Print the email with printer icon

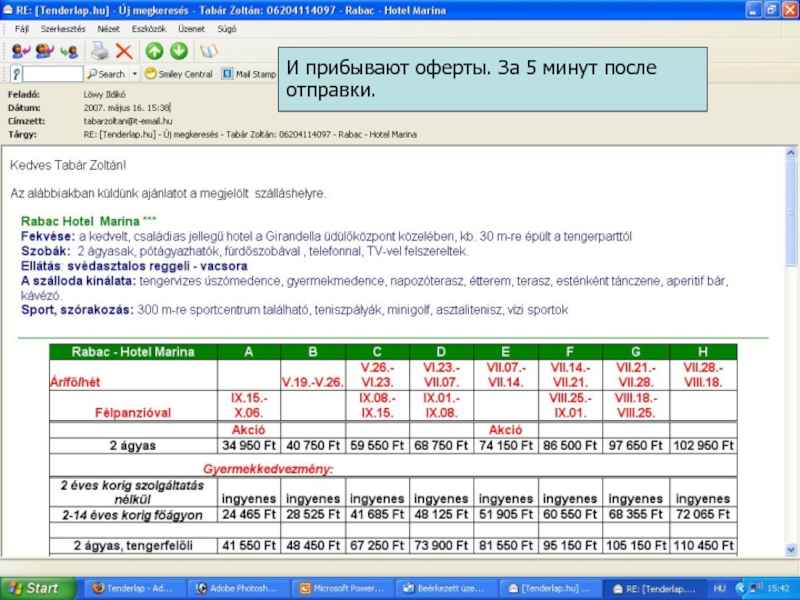(100, 51)
